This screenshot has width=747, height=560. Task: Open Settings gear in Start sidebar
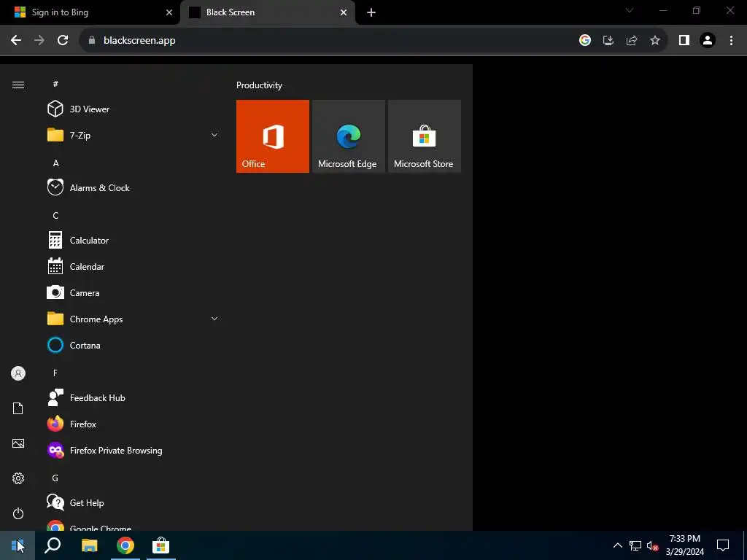point(18,478)
